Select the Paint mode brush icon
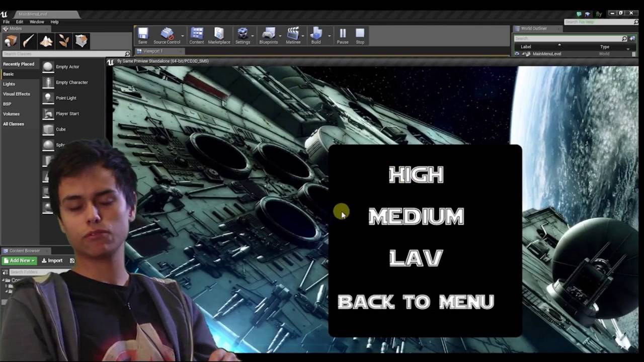Screen dimensions: 644x362 point(28,41)
